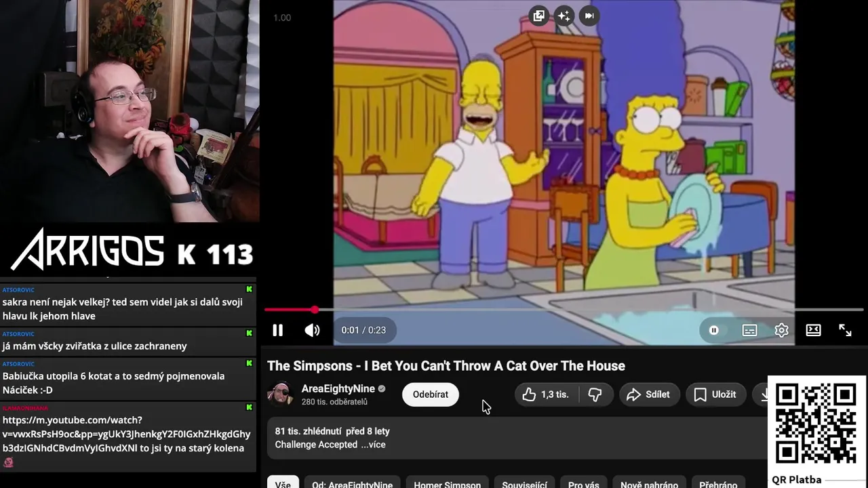Open the m.youtube.com link in chat
The height and width of the screenshot is (488, 868).
(x=126, y=434)
